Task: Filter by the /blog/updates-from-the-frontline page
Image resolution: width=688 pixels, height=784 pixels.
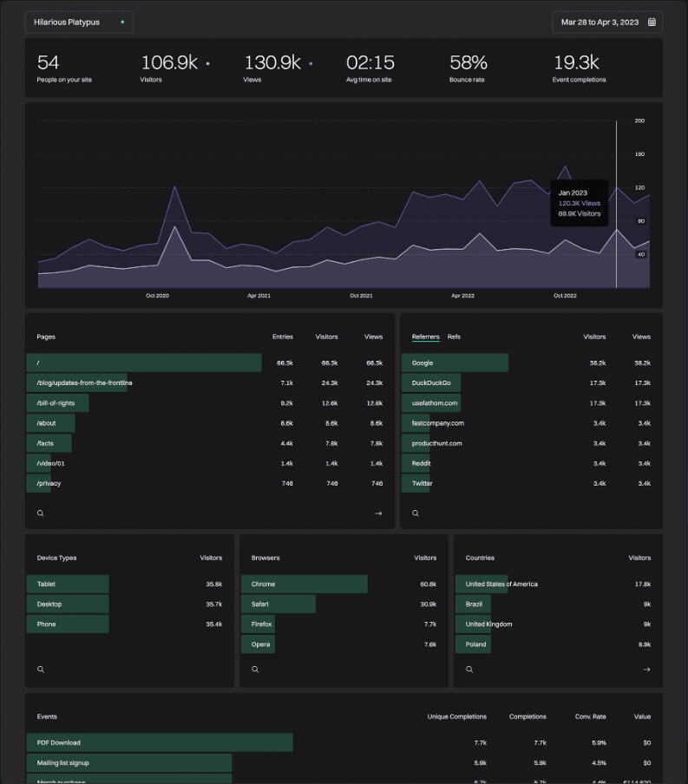Action: (x=85, y=382)
